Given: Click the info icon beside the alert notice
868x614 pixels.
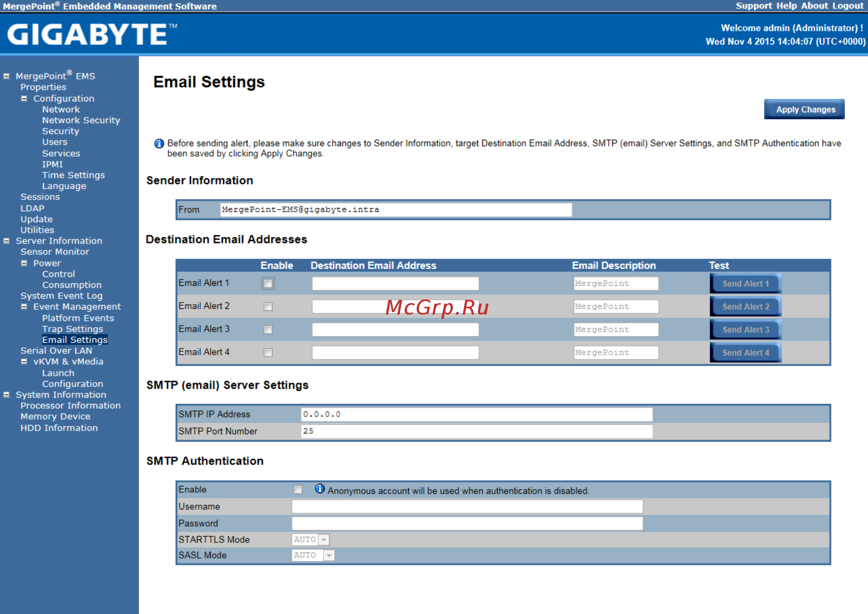Looking at the screenshot, I should (x=159, y=144).
